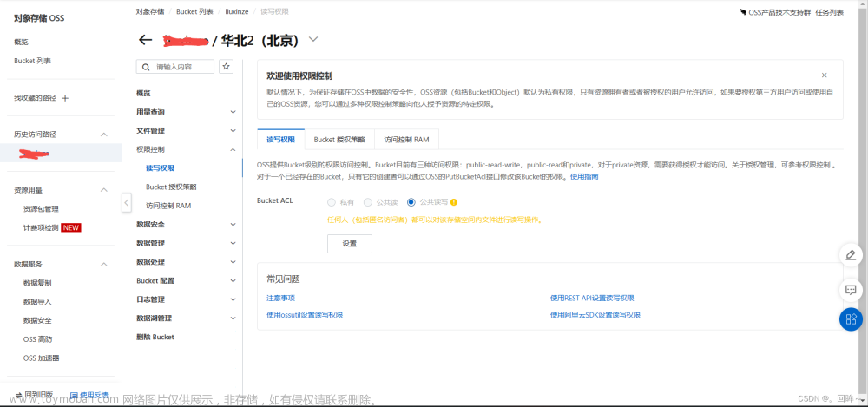868x407 pixels.
Task: Add a favorite path with plus icon
Action: click(65, 98)
